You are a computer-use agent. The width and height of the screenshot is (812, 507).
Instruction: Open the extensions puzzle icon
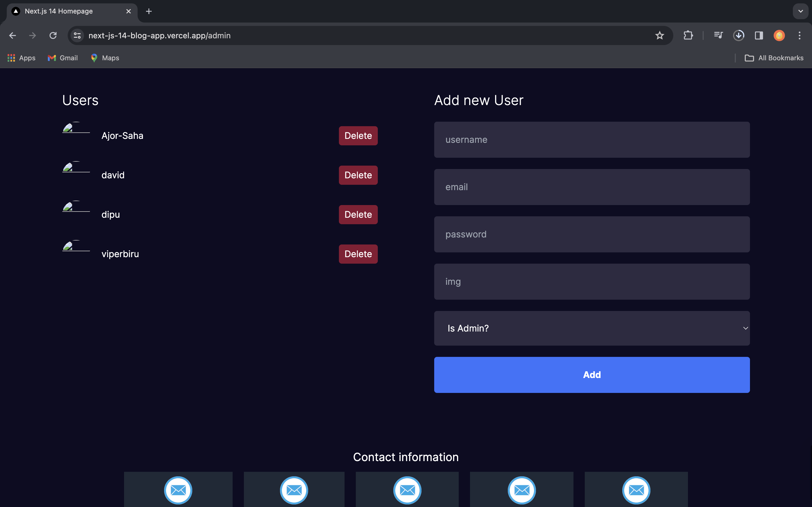point(688,35)
